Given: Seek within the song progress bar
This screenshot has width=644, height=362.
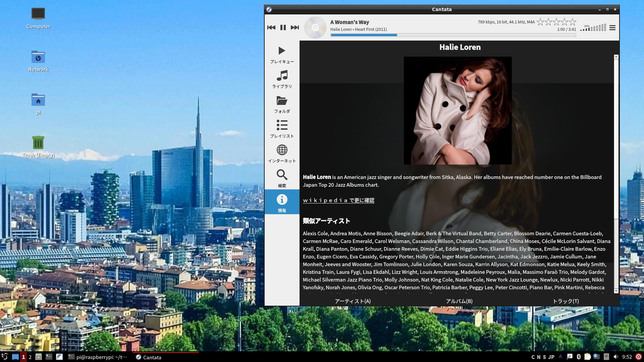Looking at the screenshot, I should pos(453,35).
